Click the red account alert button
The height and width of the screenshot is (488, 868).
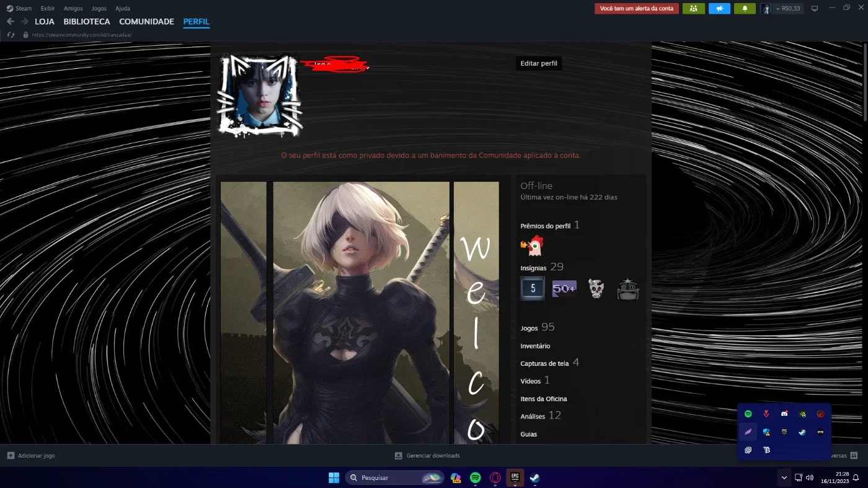coord(636,9)
